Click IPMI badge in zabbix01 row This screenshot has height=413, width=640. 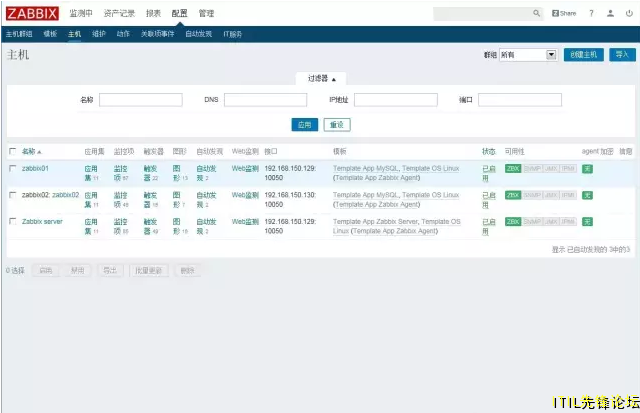568,169
